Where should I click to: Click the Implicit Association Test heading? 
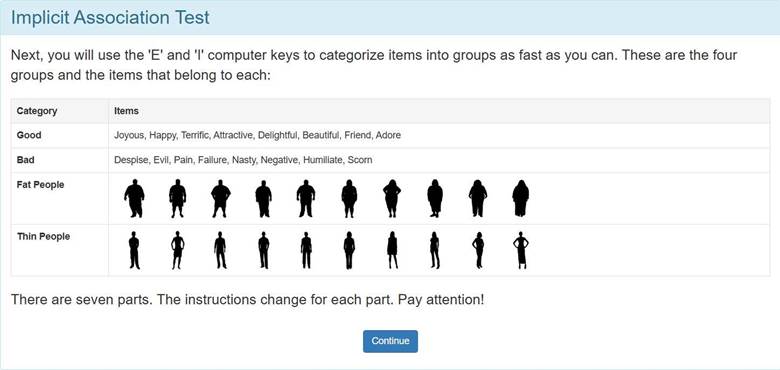pos(110,17)
